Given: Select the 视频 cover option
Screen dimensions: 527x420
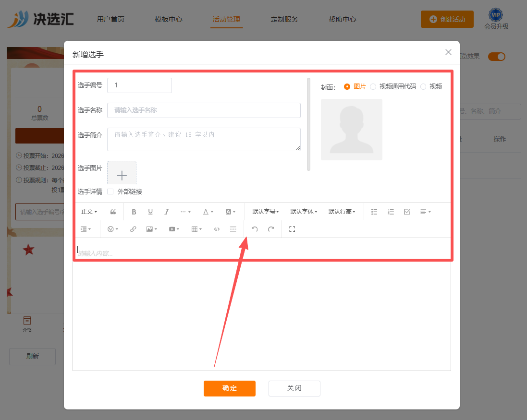Looking at the screenshot, I should (x=431, y=86).
